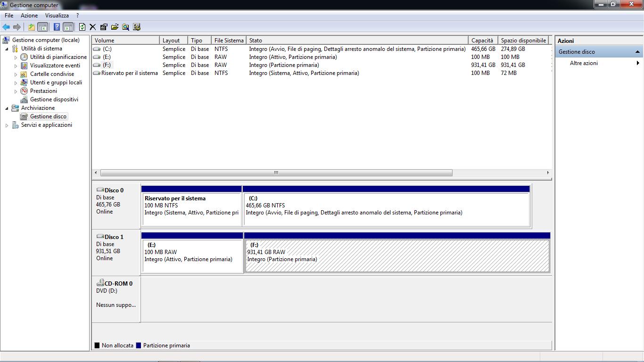This screenshot has width=644, height=362.
Task: Click the Back arrow in the toolbar
Action: [x=6, y=27]
